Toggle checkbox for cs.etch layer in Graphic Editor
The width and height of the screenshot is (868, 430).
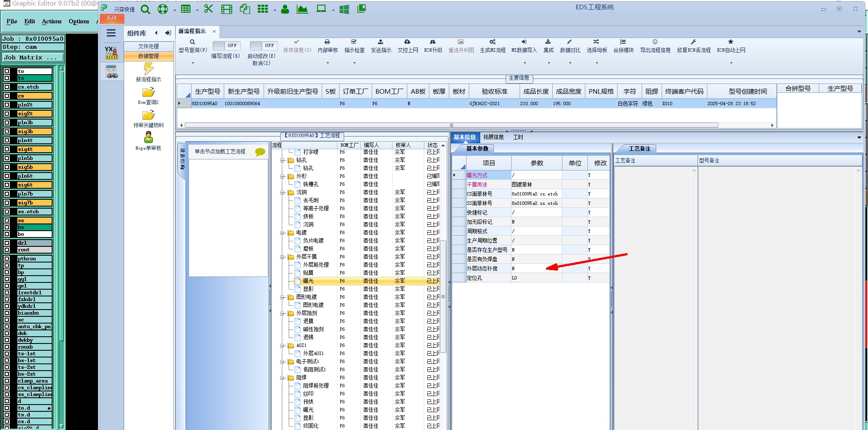point(7,87)
